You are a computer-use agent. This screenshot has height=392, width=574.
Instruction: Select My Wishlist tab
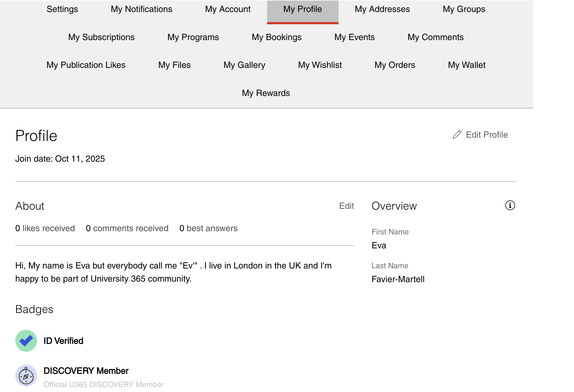coord(320,65)
